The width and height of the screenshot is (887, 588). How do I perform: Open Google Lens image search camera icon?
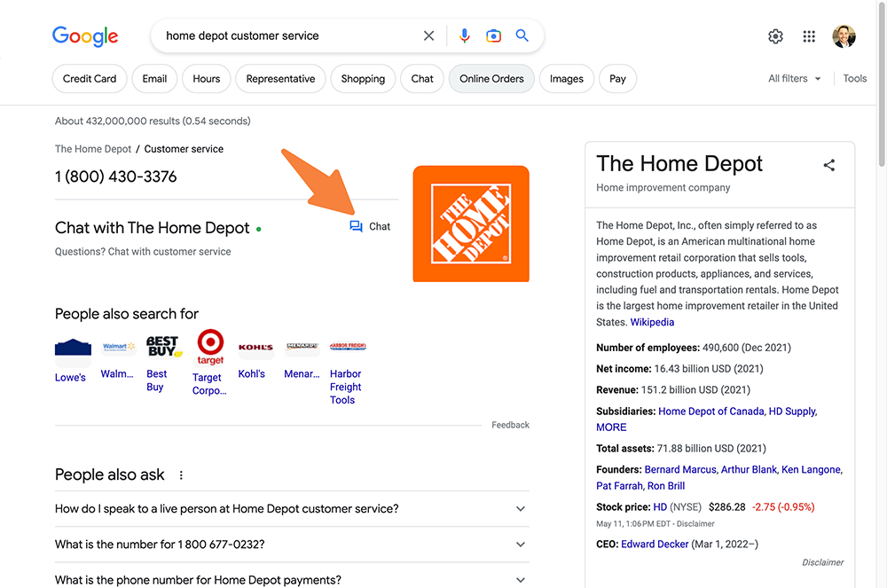(493, 35)
